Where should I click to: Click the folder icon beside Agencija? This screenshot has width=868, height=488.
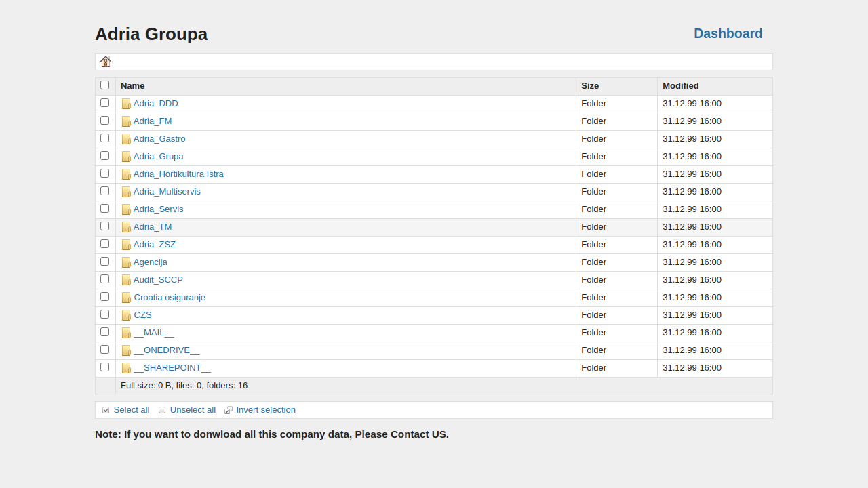[126, 262]
